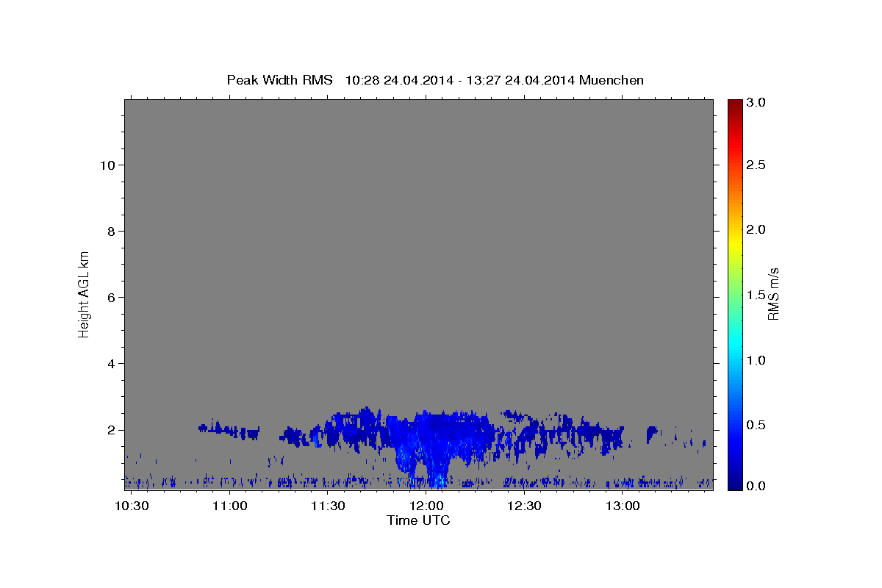Click the 11:30 time tick label
The image size is (882, 588).
328,506
